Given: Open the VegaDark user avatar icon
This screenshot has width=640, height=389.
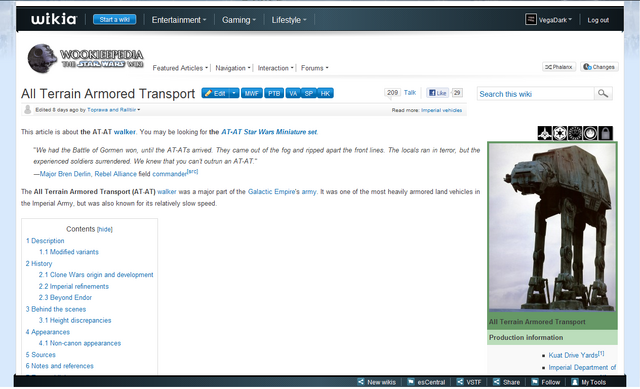Looking at the screenshot, I should click(531, 19).
